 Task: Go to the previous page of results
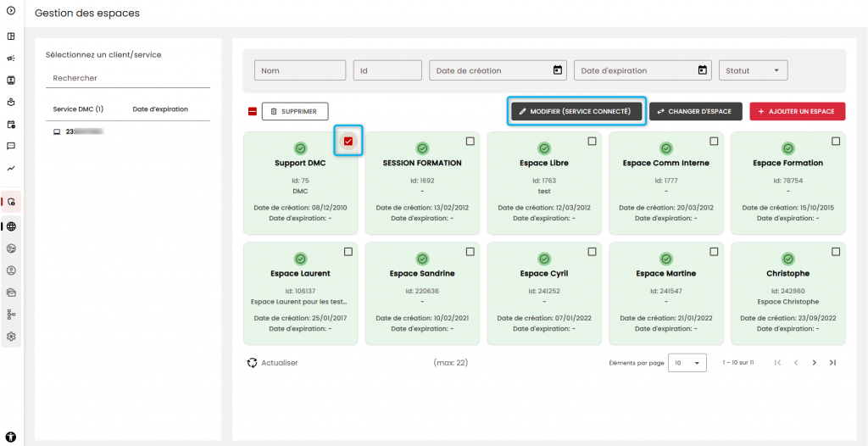pyautogui.click(x=796, y=362)
